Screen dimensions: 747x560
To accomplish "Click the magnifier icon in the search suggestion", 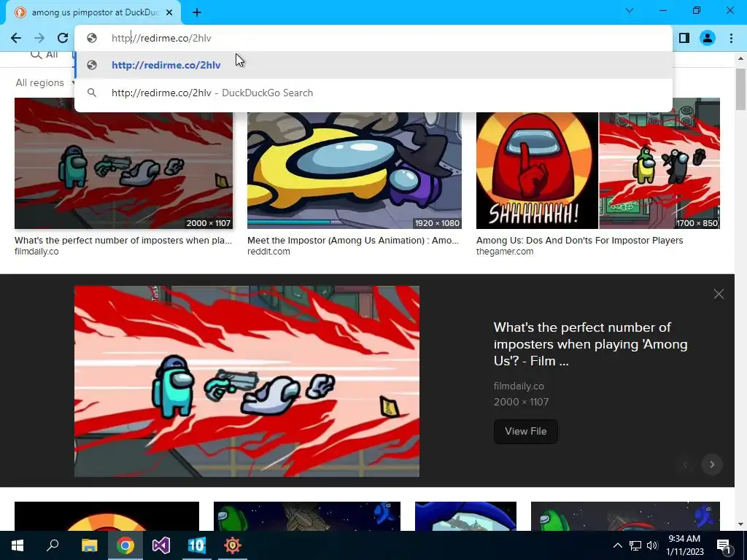I will click(92, 93).
